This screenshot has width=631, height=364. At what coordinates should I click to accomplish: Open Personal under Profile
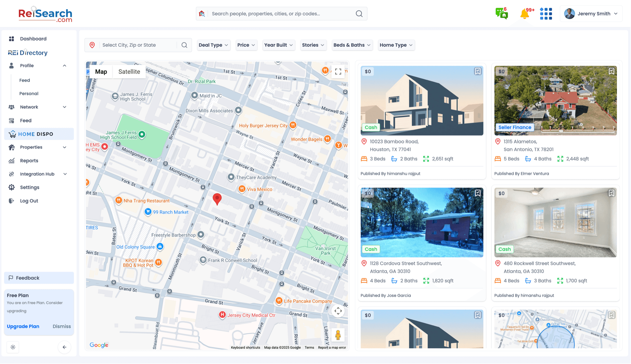click(29, 94)
